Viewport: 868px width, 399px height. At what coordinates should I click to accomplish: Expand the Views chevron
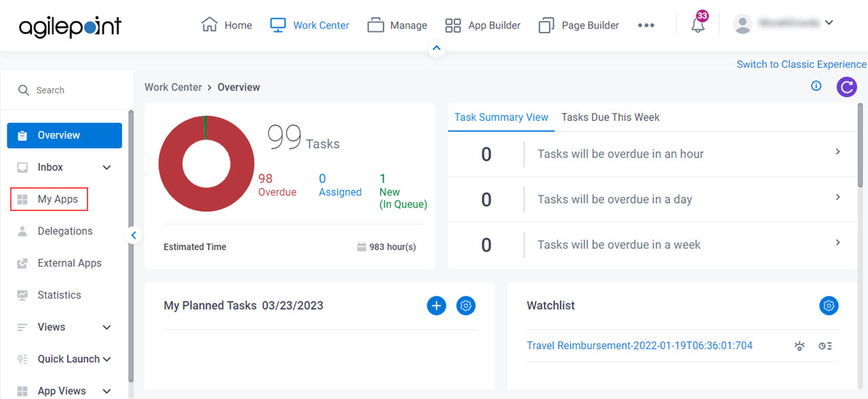(x=106, y=327)
